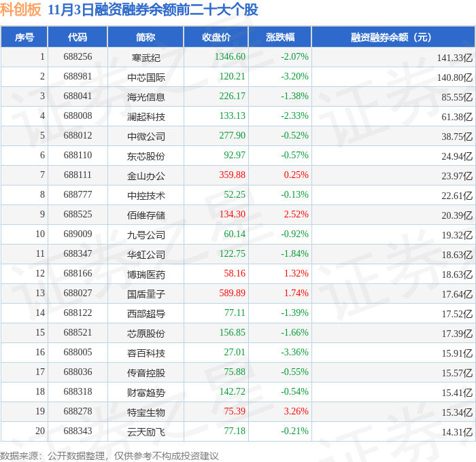Viewport: 476px width, 462px height.
Task: Click the 序号 column header
Action: (x=24, y=37)
